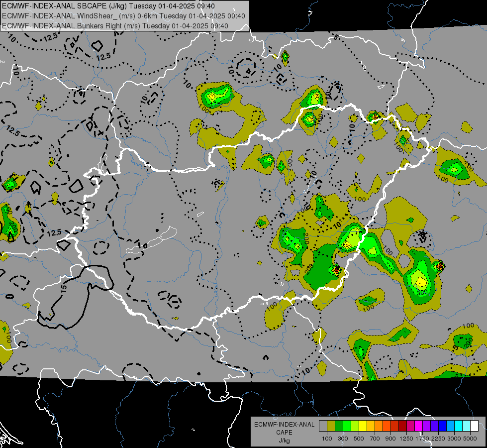The image size is (487, 448).
Task: Pick the dark green legend swatch
Action: coord(339,426)
